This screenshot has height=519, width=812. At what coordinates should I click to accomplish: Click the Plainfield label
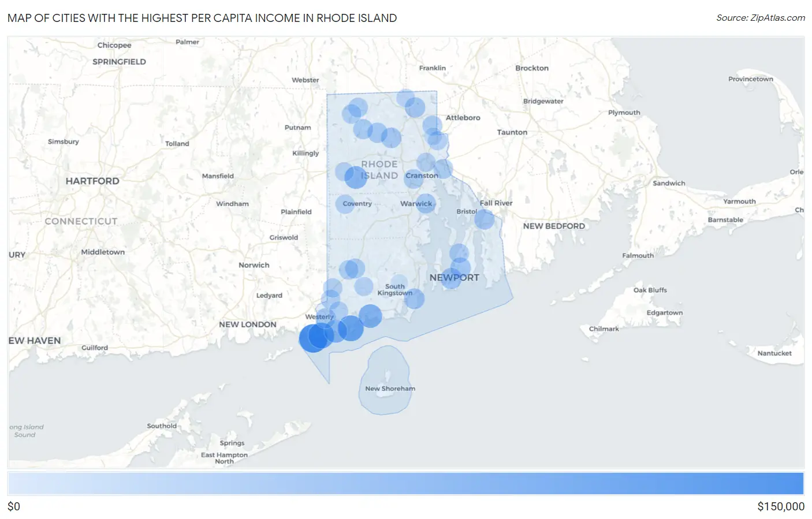click(296, 212)
